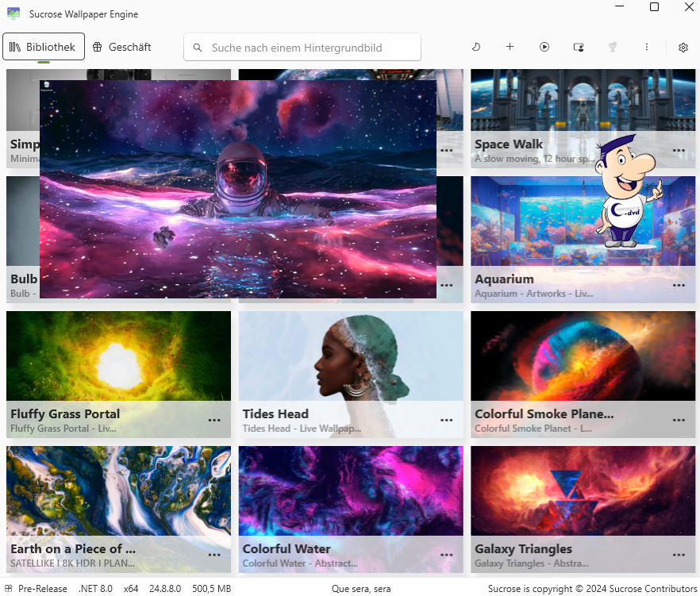Screen dimensions: 700x596
Task: Focus the wallpaper search field
Action: [310, 48]
